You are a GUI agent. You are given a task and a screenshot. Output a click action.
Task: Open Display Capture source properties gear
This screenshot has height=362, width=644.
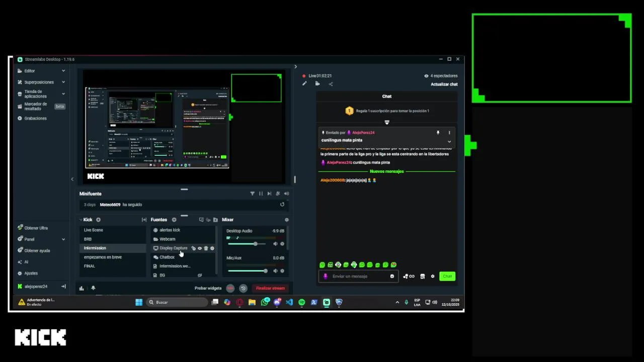pos(212,248)
